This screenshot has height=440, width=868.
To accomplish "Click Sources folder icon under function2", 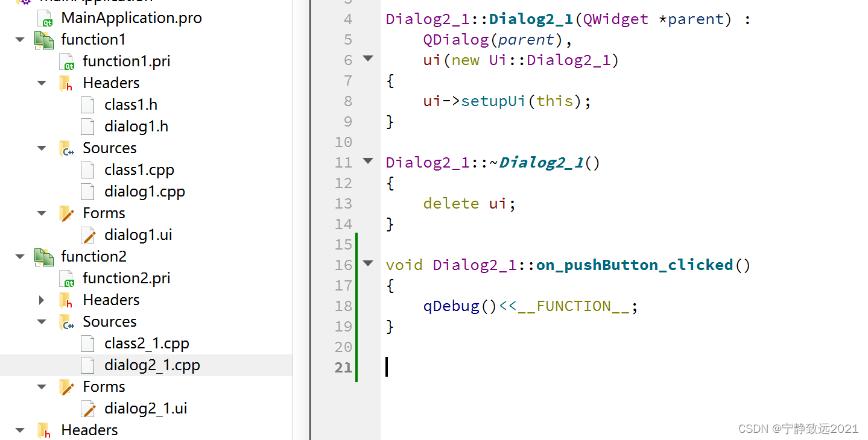I will [x=66, y=322].
